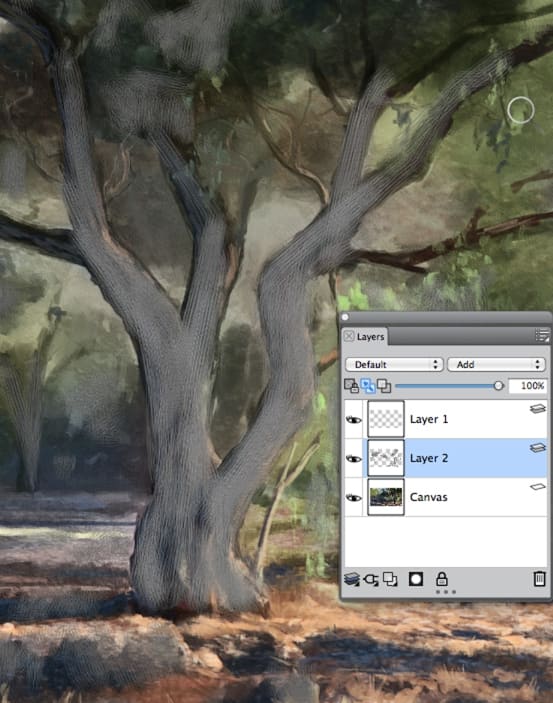Delete the layer with the trash icon
The height and width of the screenshot is (703, 553).
tap(540, 579)
